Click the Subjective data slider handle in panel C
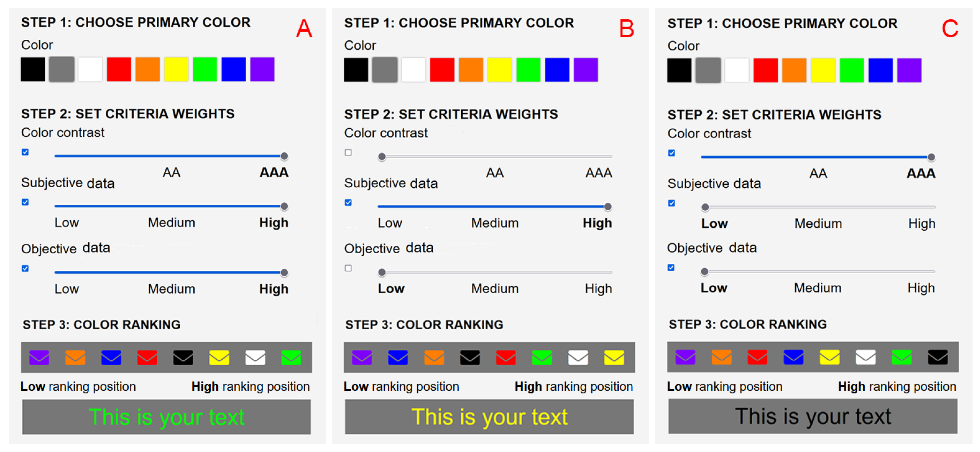 [x=705, y=208]
